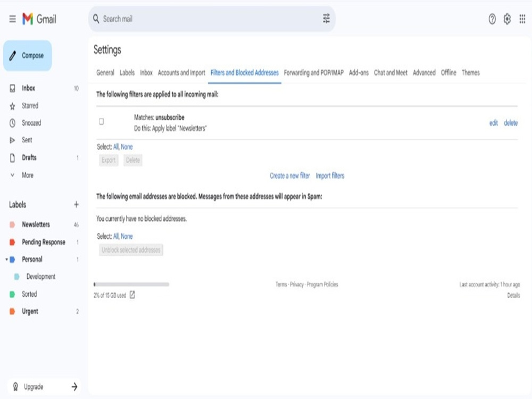The image size is (532, 399).
Task: Click the Compose button
Action: pyautogui.click(x=28, y=56)
